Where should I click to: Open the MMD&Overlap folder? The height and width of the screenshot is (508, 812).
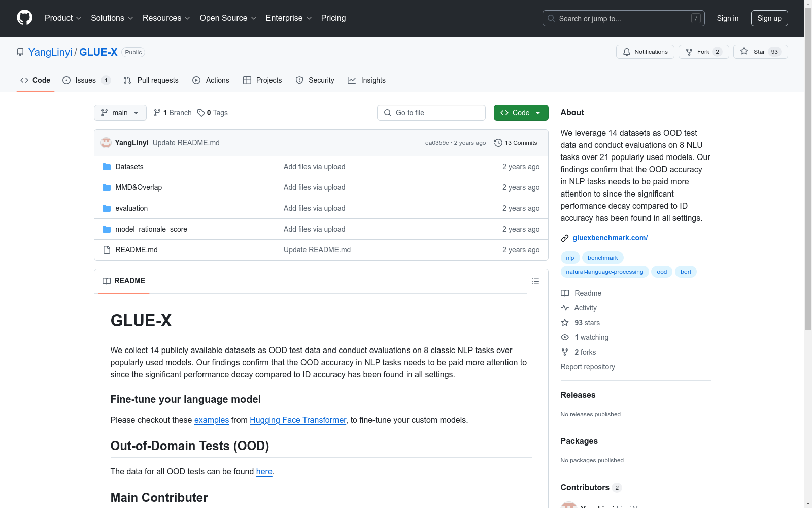pyautogui.click(x=139, y=187)
